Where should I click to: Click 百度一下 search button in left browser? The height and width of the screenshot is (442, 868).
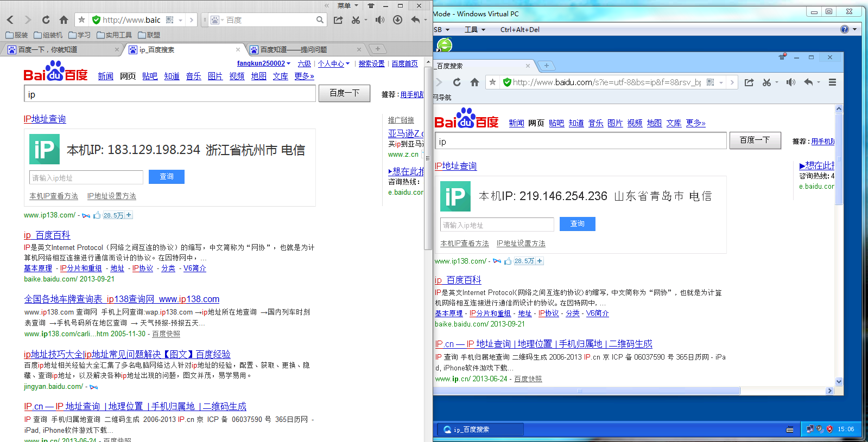[345, 93]
